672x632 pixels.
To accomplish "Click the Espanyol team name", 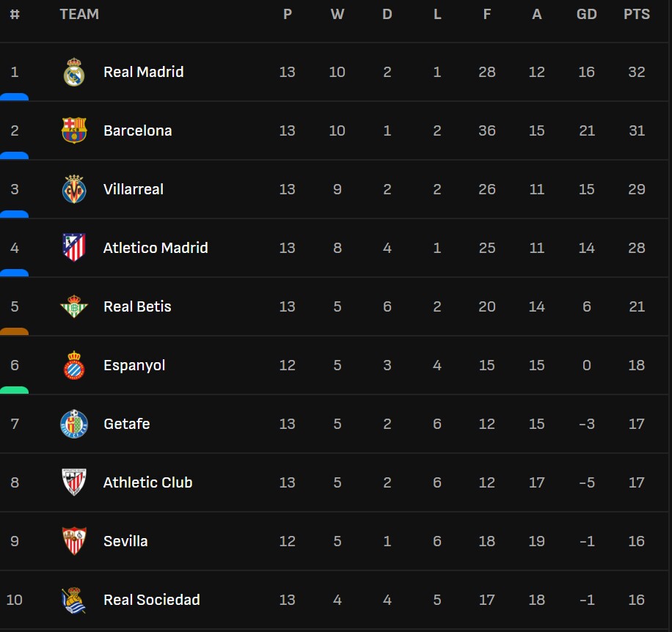I will [x=134, y=365].
